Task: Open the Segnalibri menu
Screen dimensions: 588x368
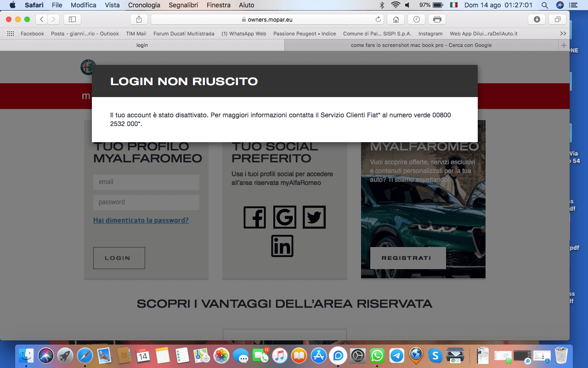Action: [x=184, y=5]
